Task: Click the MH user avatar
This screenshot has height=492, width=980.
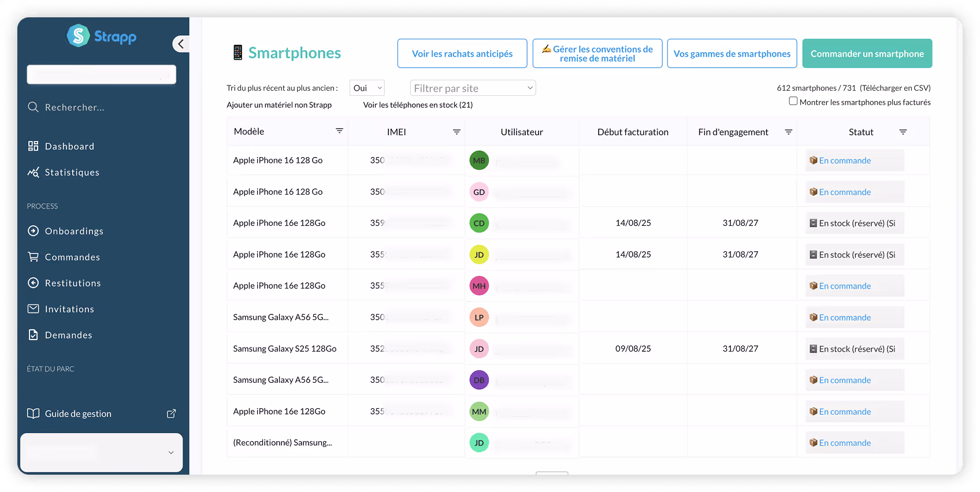Action: coord(479,286)
